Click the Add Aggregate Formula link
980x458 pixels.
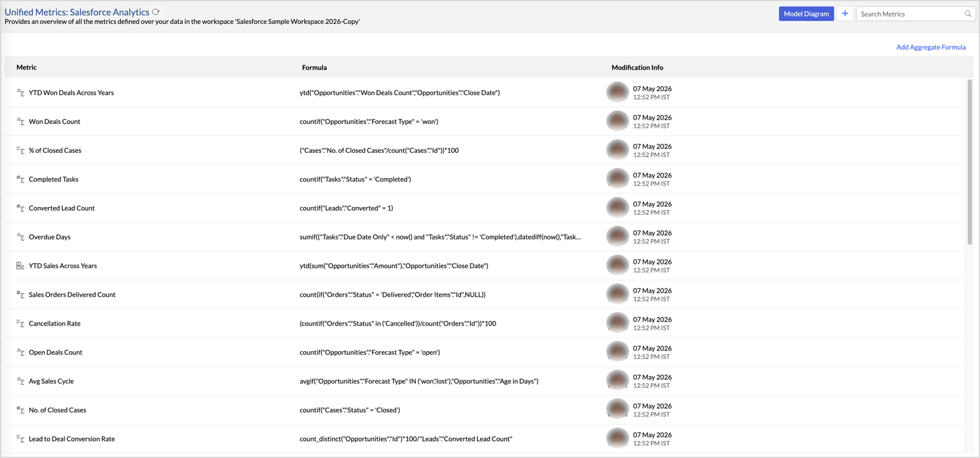click(x=931, y=47)
